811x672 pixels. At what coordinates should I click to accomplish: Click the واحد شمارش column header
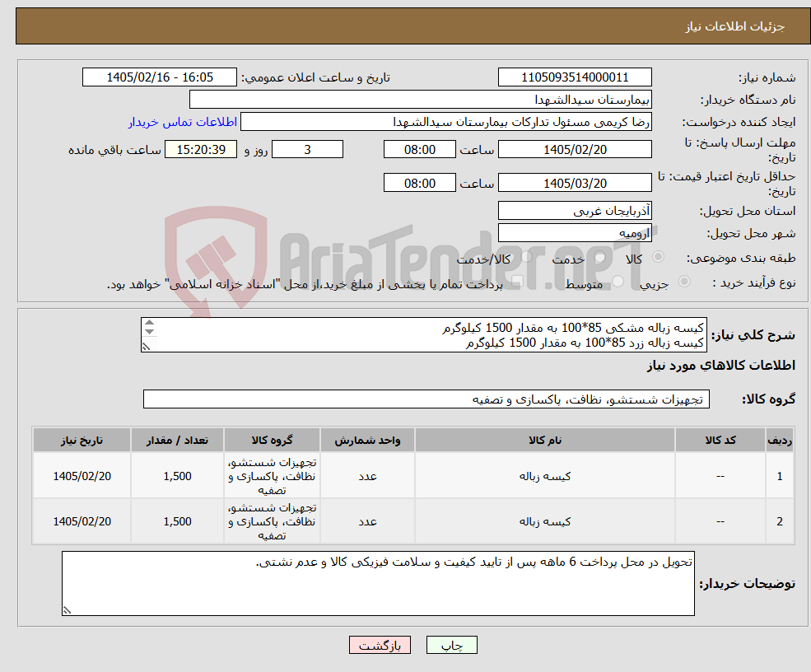click(x=367, y=440)
